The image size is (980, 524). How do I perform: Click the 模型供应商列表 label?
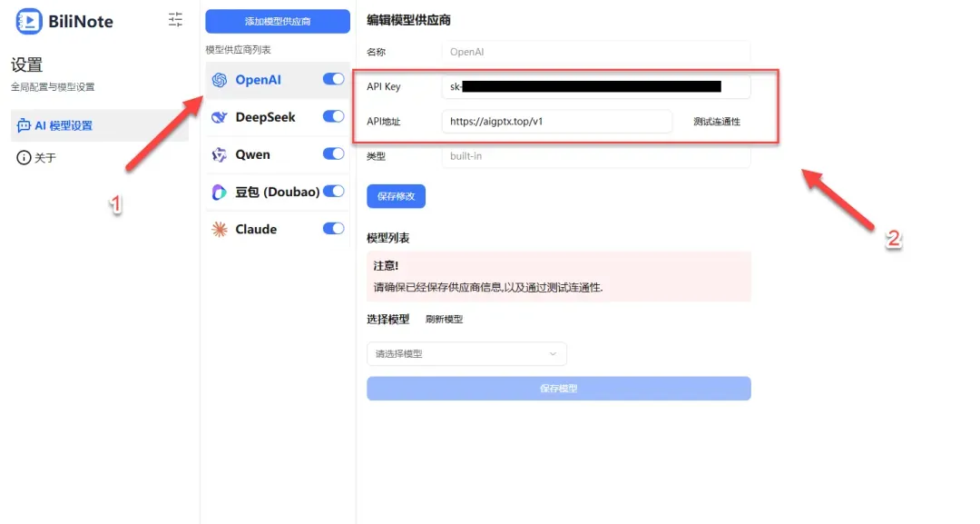[238, 49]
